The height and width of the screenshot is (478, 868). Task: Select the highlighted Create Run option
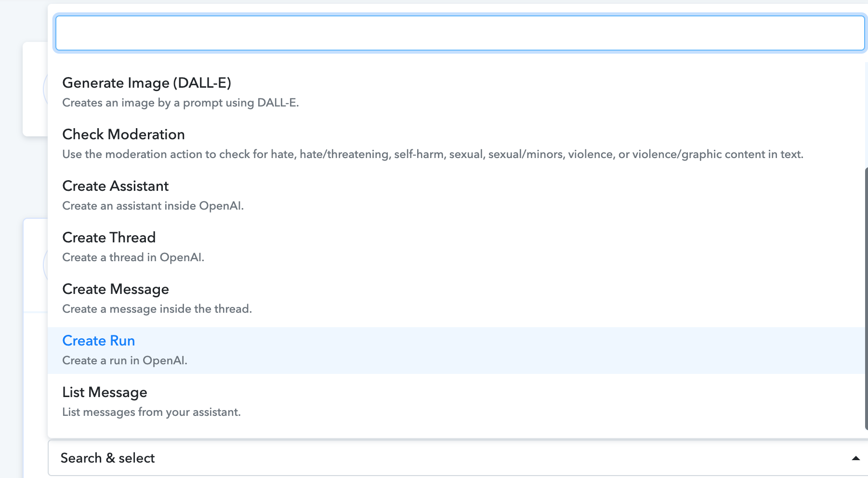point(456,350)
